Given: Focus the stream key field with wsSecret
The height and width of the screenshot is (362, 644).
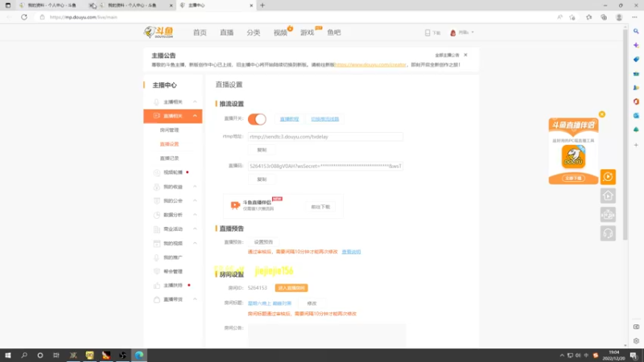Looking at the screenshot, I should [x=325, y=167].
